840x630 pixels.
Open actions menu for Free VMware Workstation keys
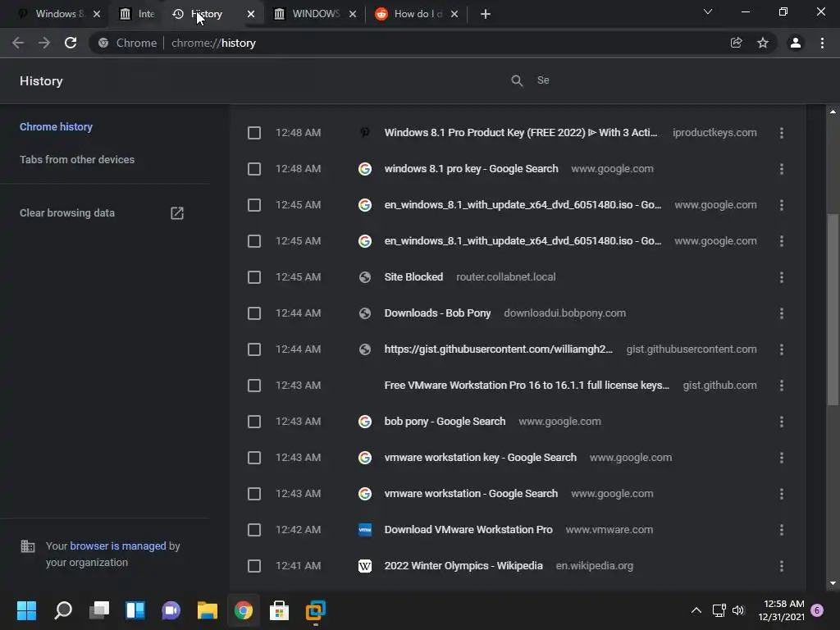click(x=782, y=386)
